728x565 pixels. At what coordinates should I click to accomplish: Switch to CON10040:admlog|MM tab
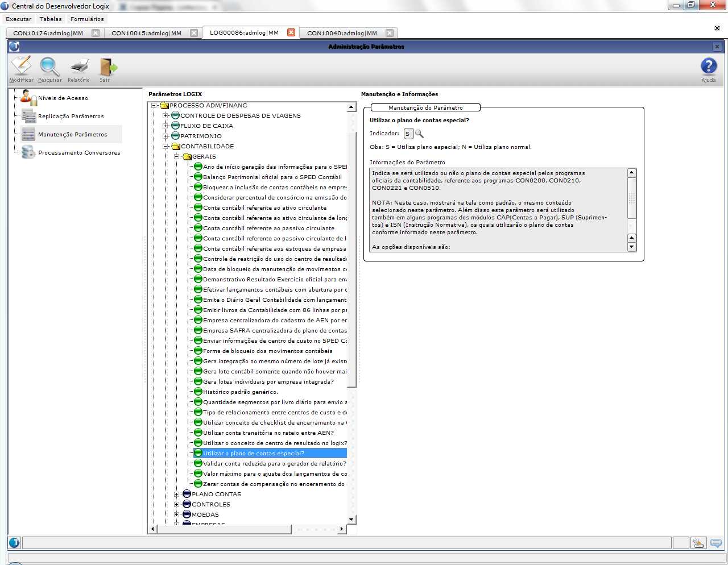[342, 33]
